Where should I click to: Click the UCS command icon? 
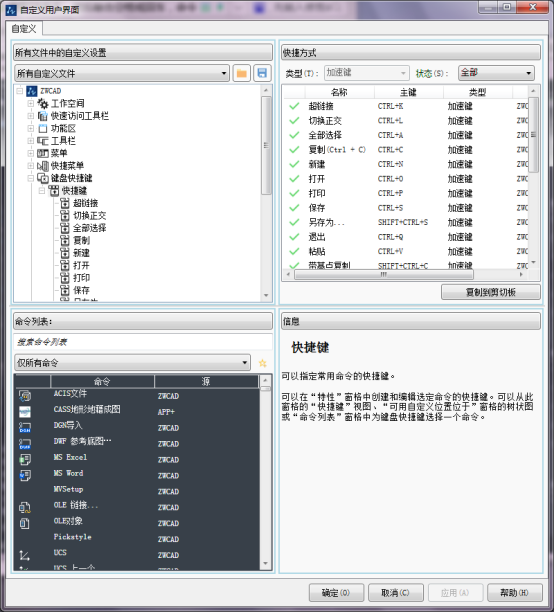point(25,555)
